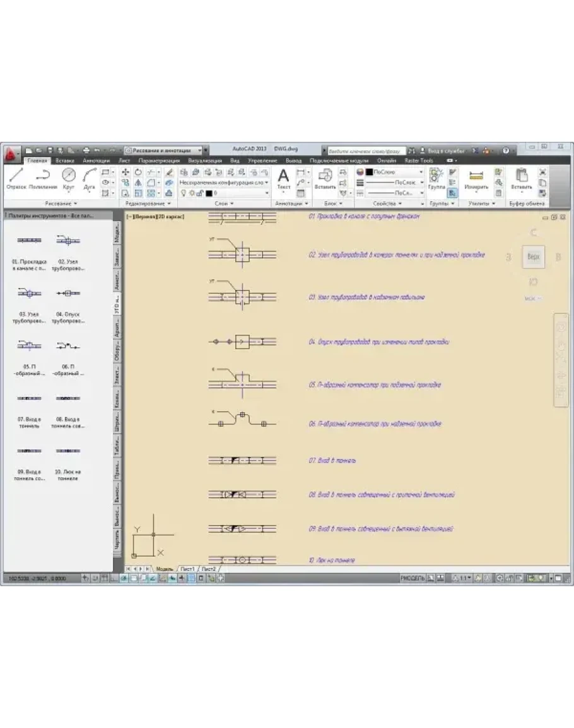574x728 pixels.
Task: Click the Вставить block insert button
Action: coord(325,179)
